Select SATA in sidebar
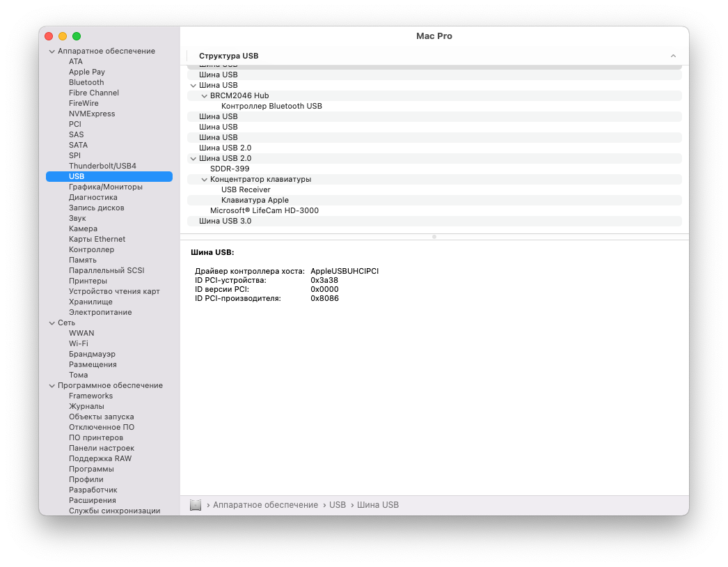This screenshot has height=567, width=728. tap(78, 145)
